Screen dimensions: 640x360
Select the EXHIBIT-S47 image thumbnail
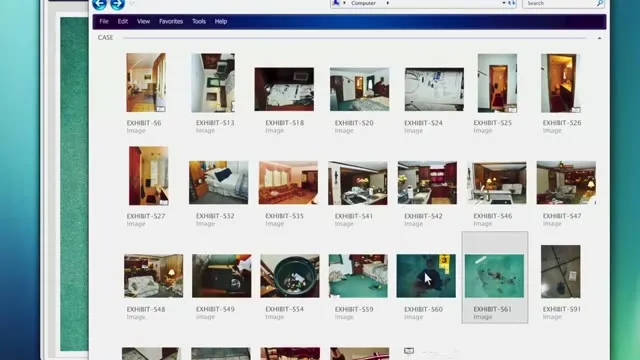(566, 182)
